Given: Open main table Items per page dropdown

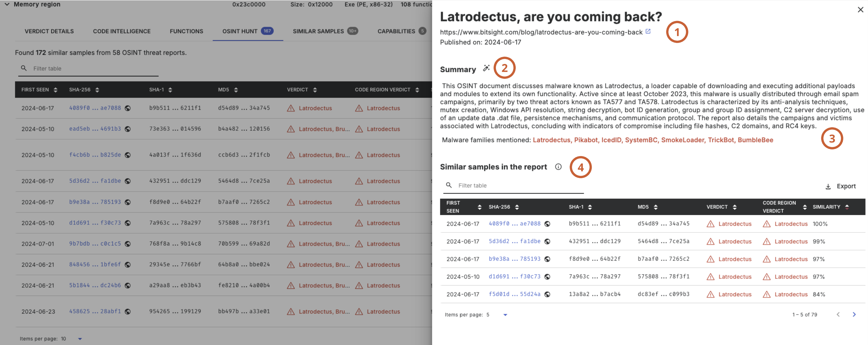Looking at the screenshot, I should (80, 339).
